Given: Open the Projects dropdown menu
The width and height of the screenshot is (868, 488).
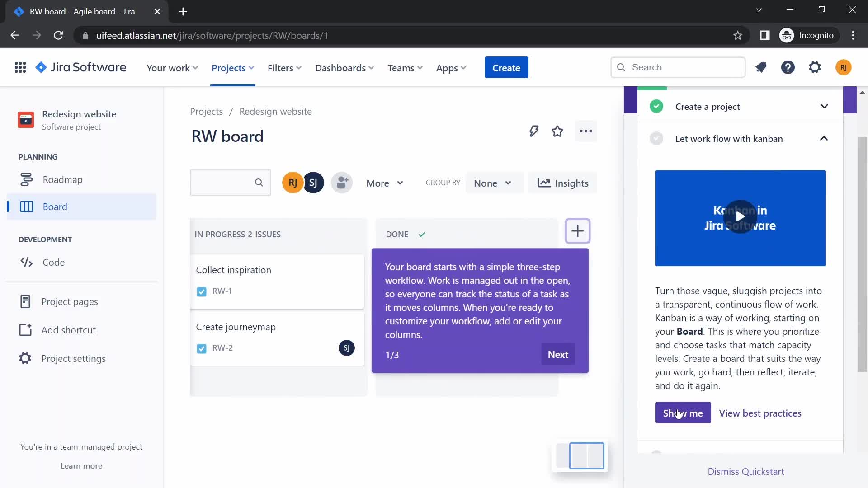Looking at the screenshot, I should pyautogui.click(x=233, y=68).
